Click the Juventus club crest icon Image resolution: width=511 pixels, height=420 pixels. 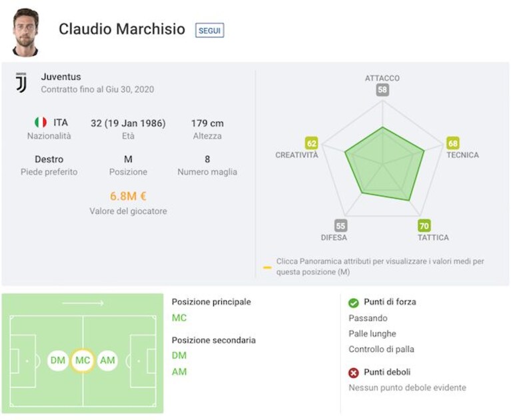tap(21, 83)
